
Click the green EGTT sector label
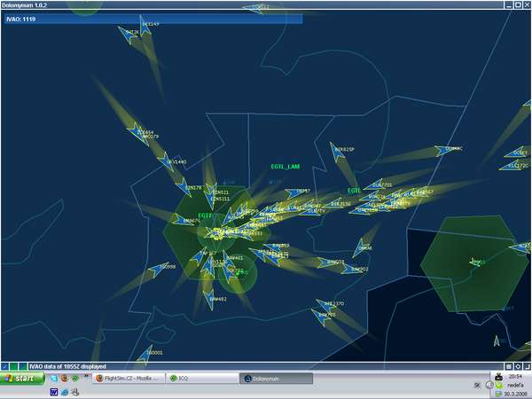205,215
